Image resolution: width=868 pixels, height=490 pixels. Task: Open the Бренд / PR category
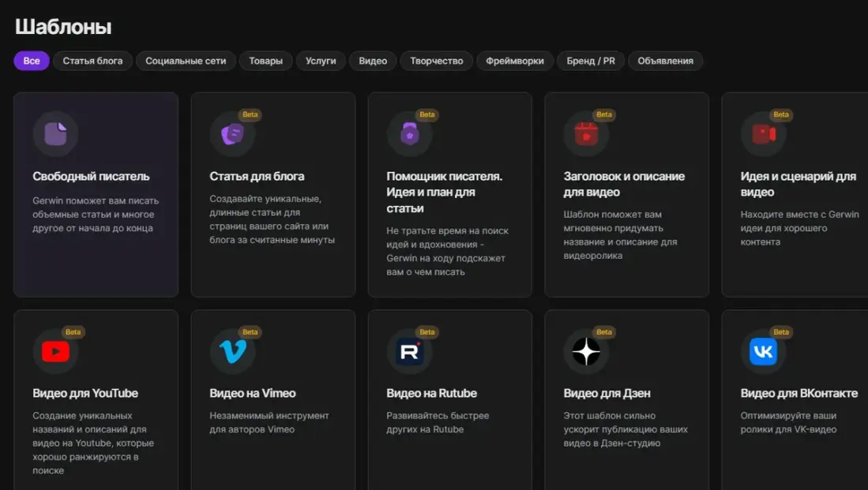click(x=590, y=61)
